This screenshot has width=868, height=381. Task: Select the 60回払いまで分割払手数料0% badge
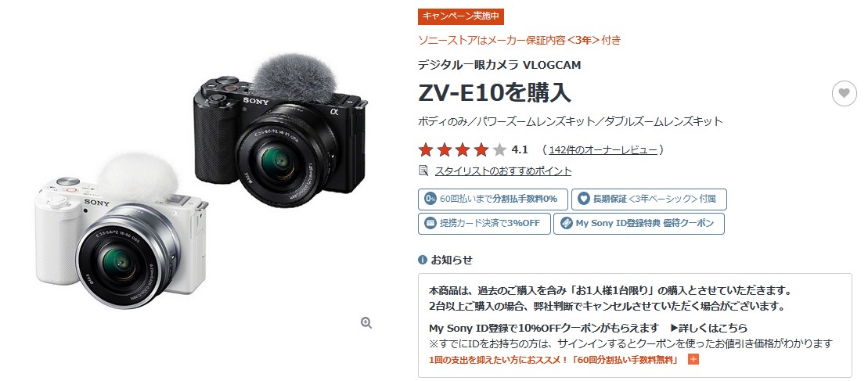[492, 199]
